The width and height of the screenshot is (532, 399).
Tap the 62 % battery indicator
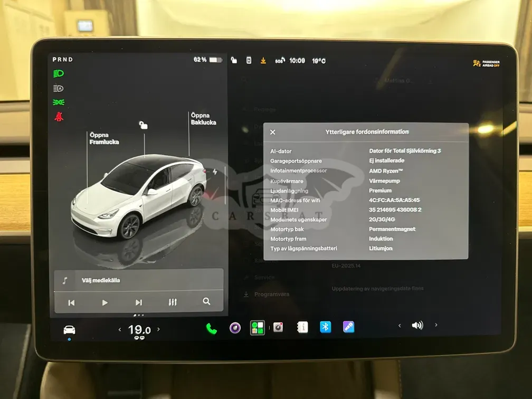pyautogui.click(x=207, y=60)
